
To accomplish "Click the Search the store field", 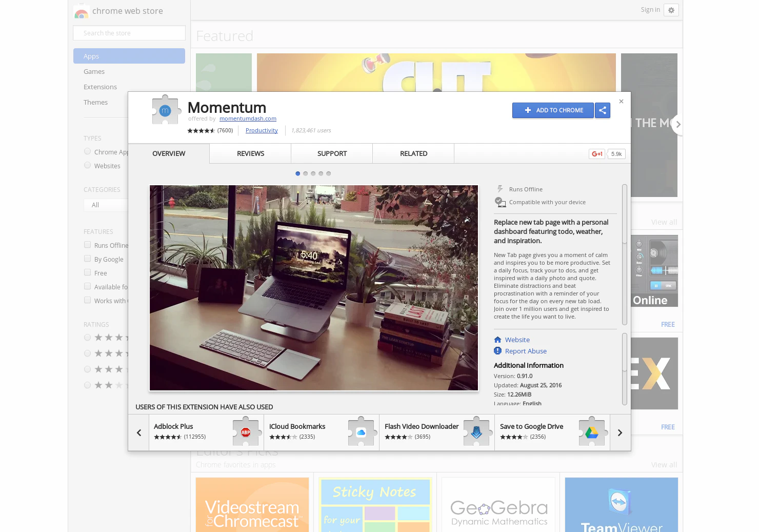I will click(x=129, y=33).
